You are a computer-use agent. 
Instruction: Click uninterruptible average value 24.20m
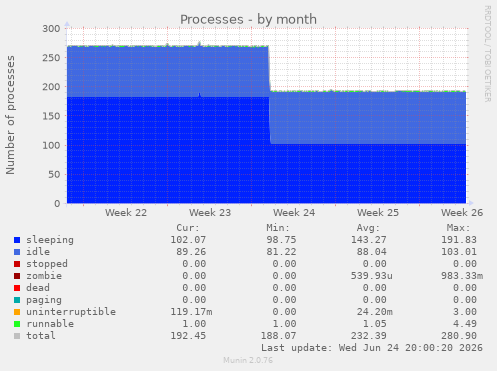point(374,312)
